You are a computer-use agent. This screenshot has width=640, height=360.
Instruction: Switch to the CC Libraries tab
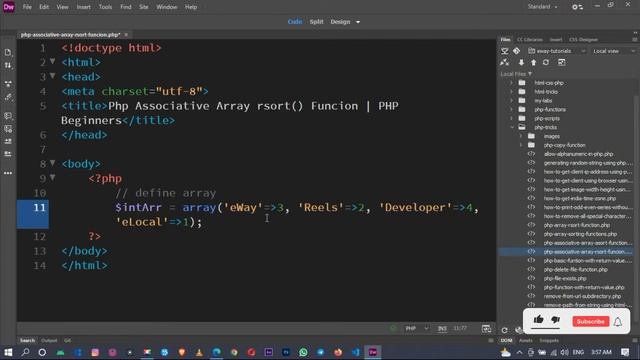[x=529, y=40]
